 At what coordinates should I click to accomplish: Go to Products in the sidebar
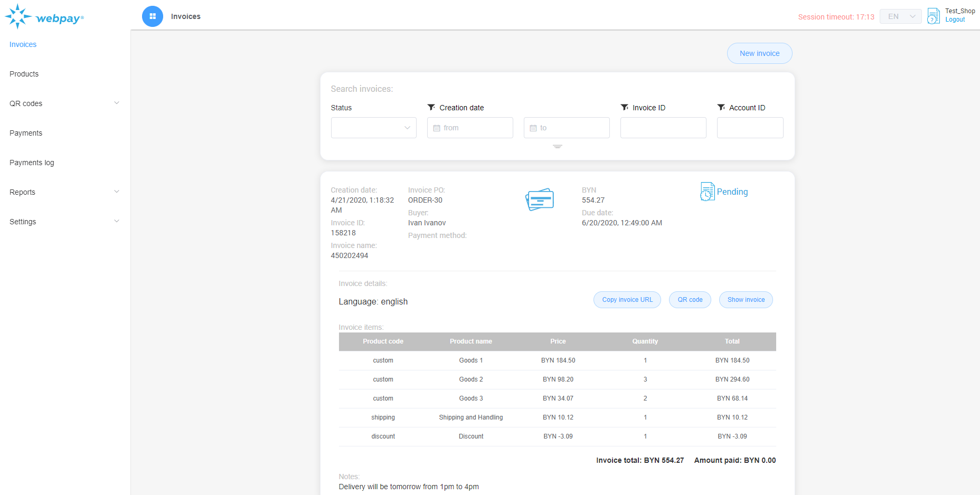click(24, 74)
